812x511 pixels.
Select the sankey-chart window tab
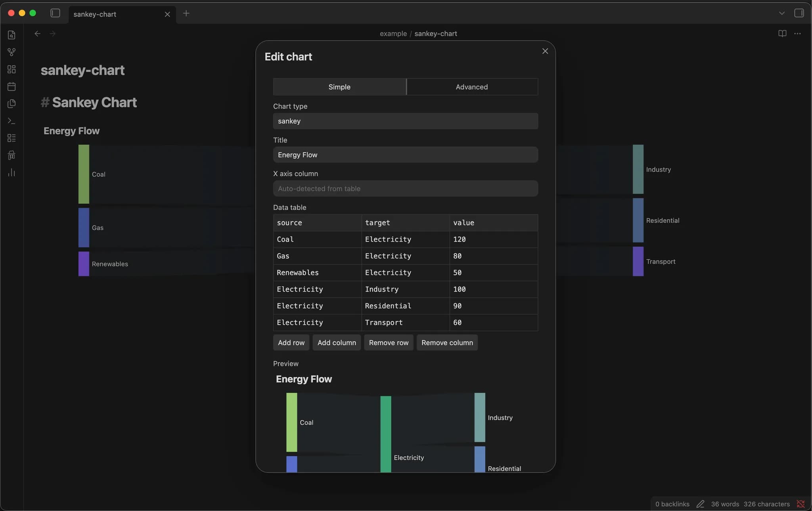click(x=122, y=14)
